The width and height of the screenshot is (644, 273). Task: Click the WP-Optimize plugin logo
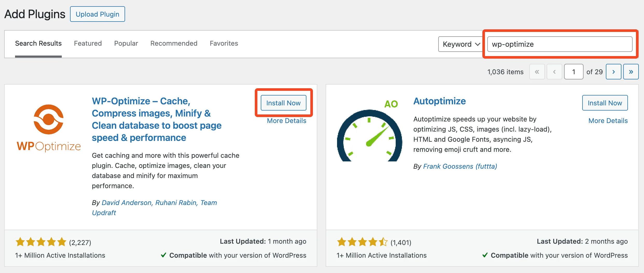click(x=49, y=128)
